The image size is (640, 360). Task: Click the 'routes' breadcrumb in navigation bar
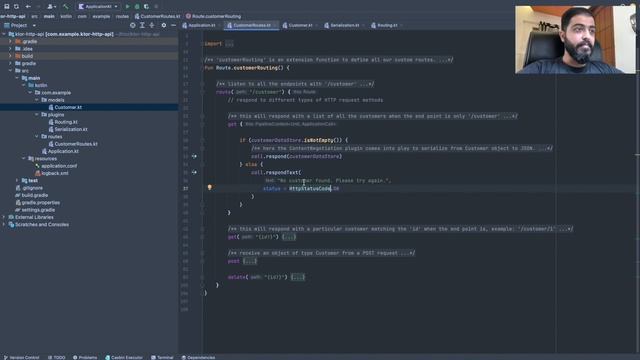[122, 16]
